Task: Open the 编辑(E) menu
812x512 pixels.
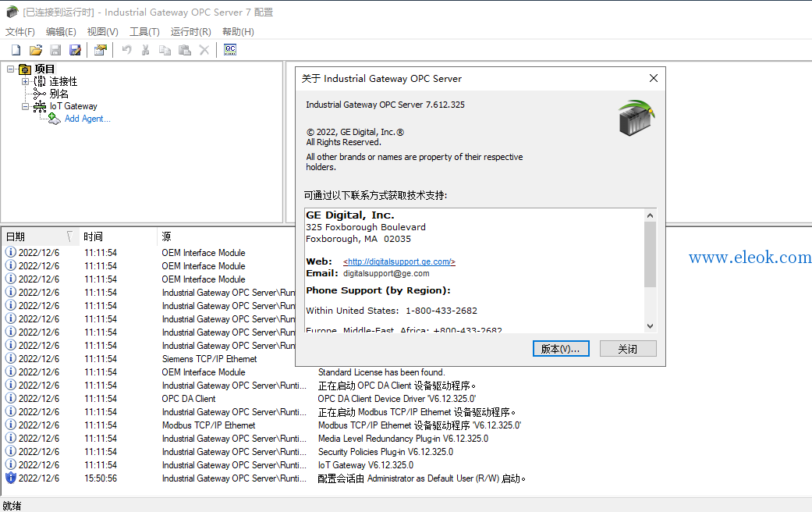Action: point(61,32)
